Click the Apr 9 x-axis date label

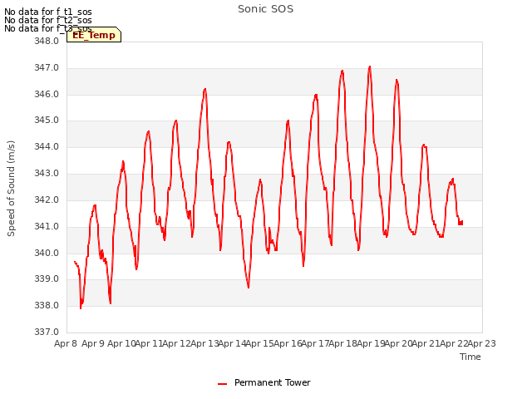(x=93, y=343)
